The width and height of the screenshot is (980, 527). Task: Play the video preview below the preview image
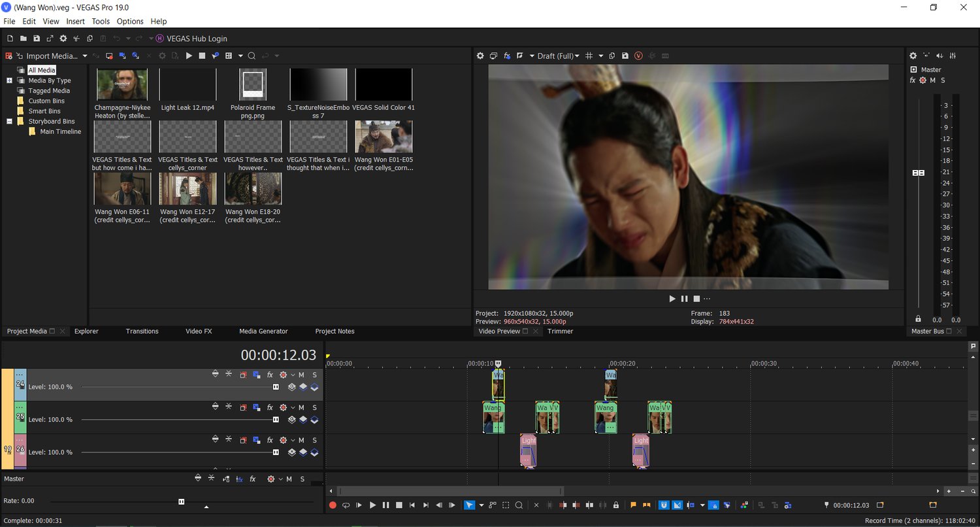(672, 299)
